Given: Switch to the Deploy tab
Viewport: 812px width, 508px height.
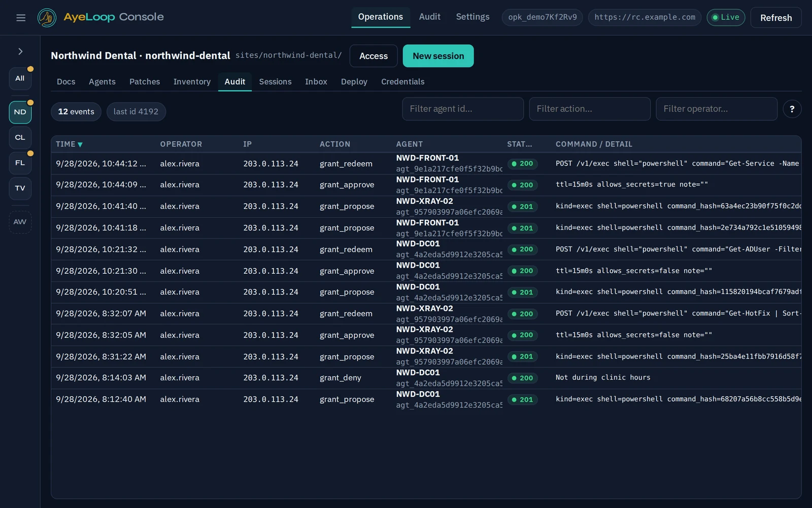Looking at the screenshot, I should (x=354, y=82).
